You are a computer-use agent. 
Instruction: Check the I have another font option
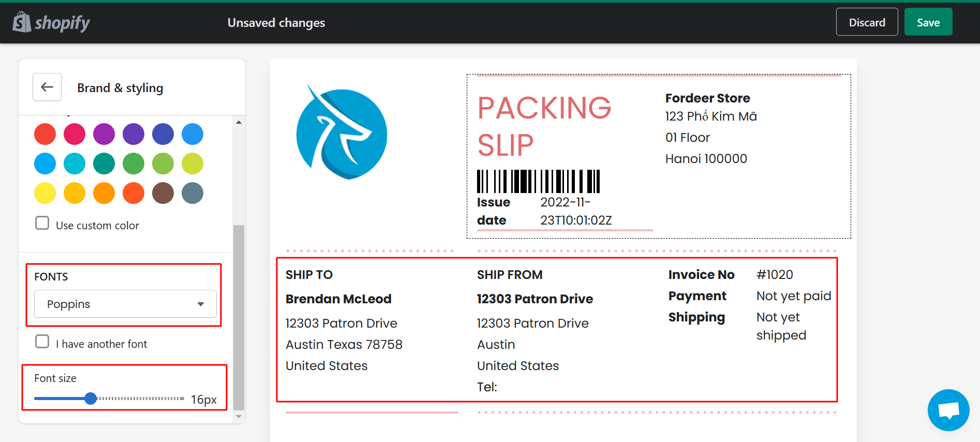(42, 342)
